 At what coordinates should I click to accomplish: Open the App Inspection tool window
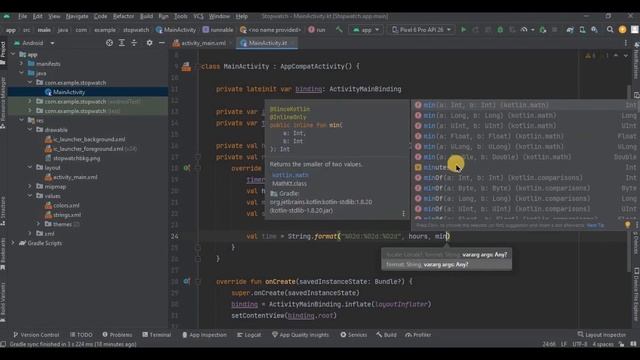(204, 335)
